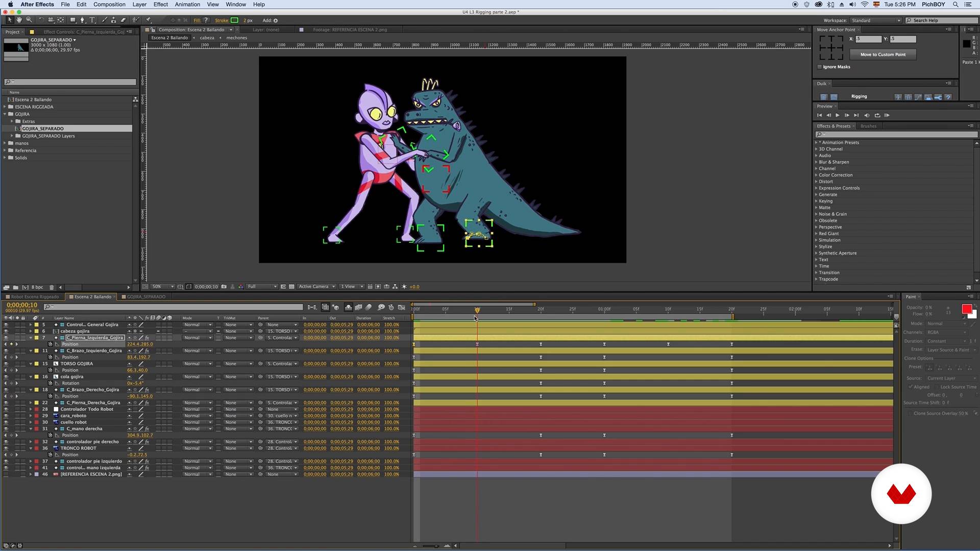Hide the Control General Gojira layer
The image size is (980, 551).
tap(6, 324)
